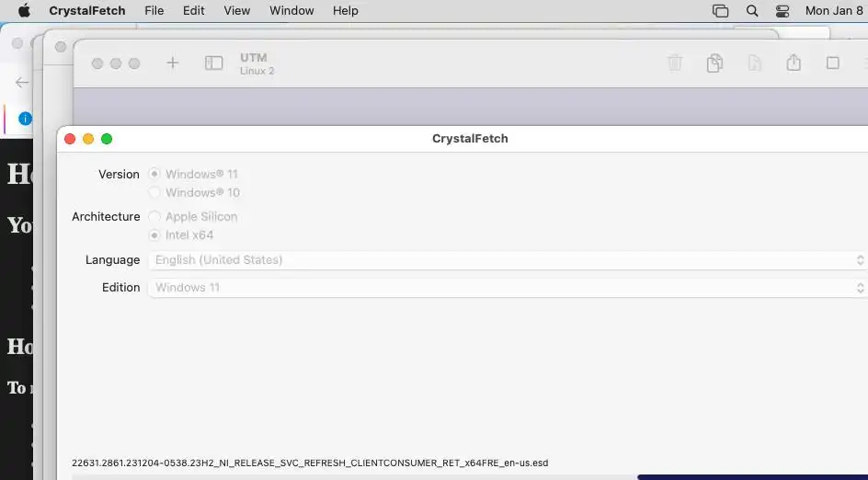868x480 pixels.
Task: Click the CrystalFetch window title
Action: coord(470,139)
